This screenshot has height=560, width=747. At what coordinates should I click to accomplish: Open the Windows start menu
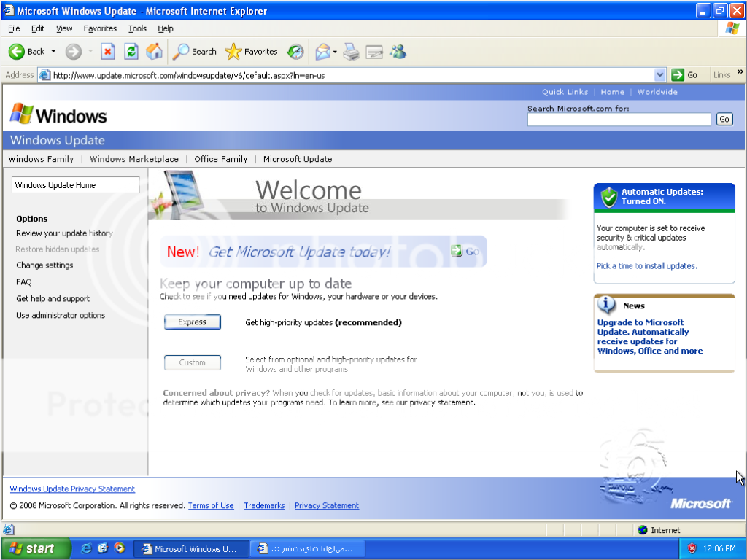point(36,548)
